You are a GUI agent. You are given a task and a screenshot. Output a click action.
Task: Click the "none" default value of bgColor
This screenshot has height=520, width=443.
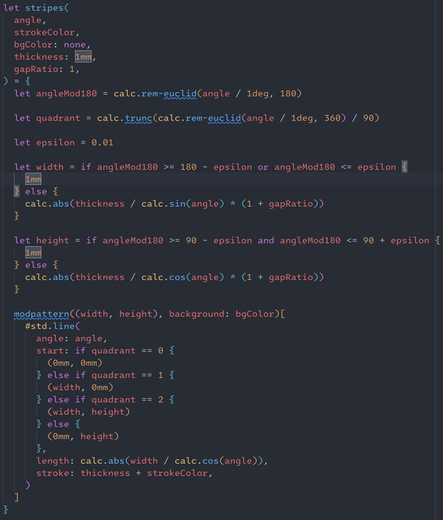(x=75, y=45)
